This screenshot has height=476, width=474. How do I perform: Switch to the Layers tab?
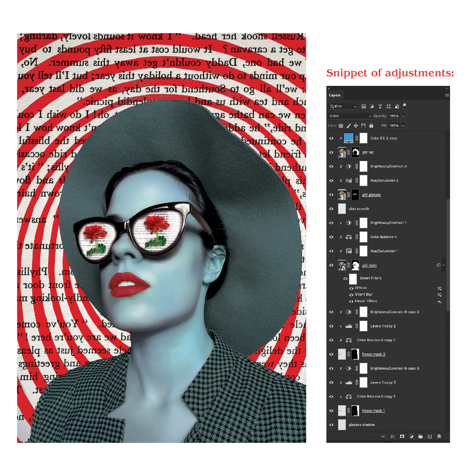click(x=335, y=95)
